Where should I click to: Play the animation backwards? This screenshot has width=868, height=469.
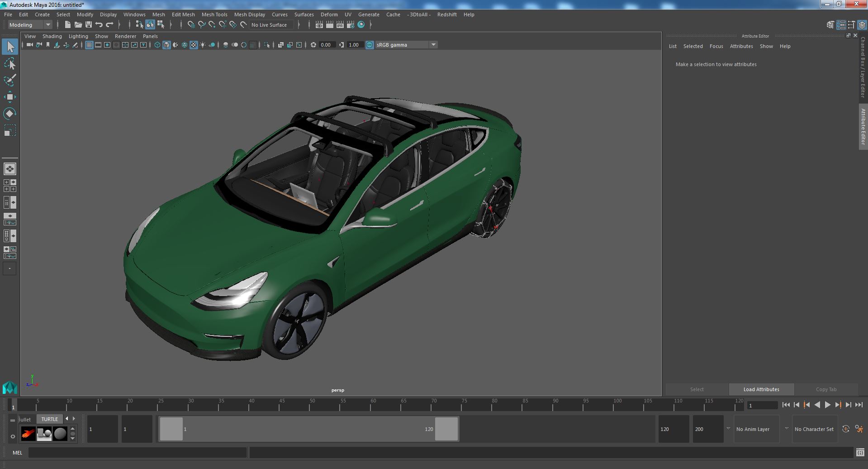coord(817,405)
